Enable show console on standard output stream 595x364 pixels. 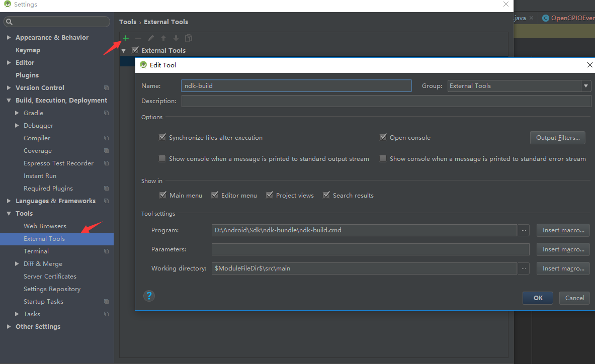point(162,158)
